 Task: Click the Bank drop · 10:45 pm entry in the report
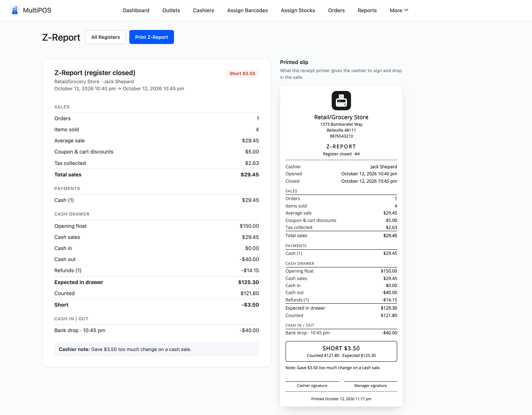(x=156, y=330)
